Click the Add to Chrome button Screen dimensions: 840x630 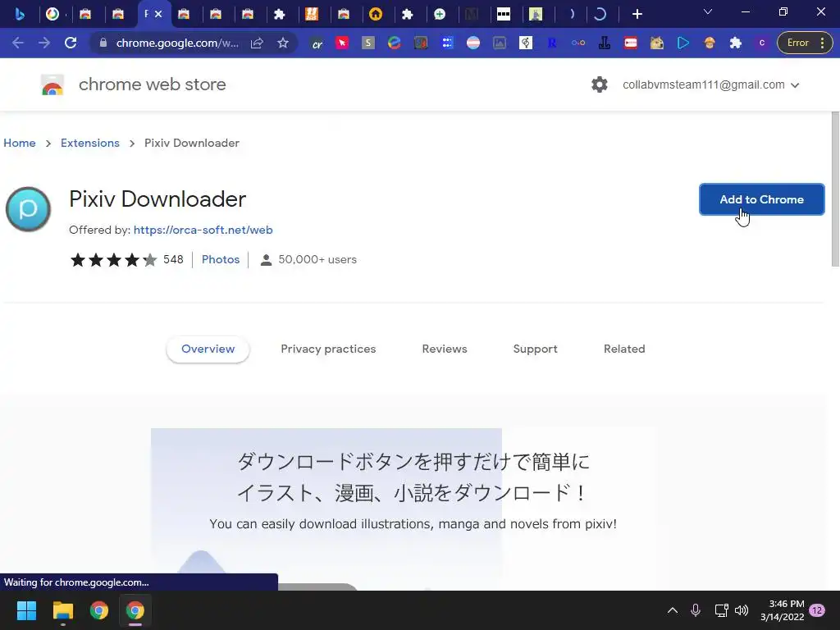(x=761, y=199)
